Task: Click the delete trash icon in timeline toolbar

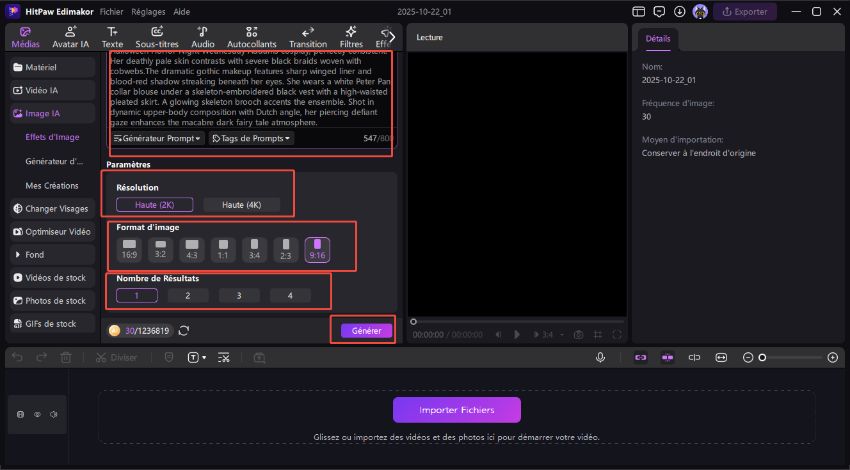Action: pos(66,357)
